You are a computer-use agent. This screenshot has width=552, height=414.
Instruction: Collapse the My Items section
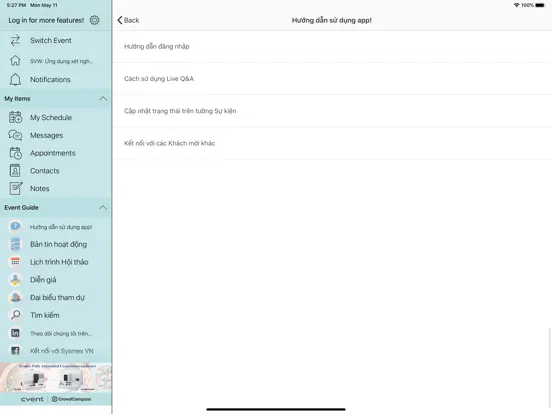pyautogui.click(x=103, y=99)
